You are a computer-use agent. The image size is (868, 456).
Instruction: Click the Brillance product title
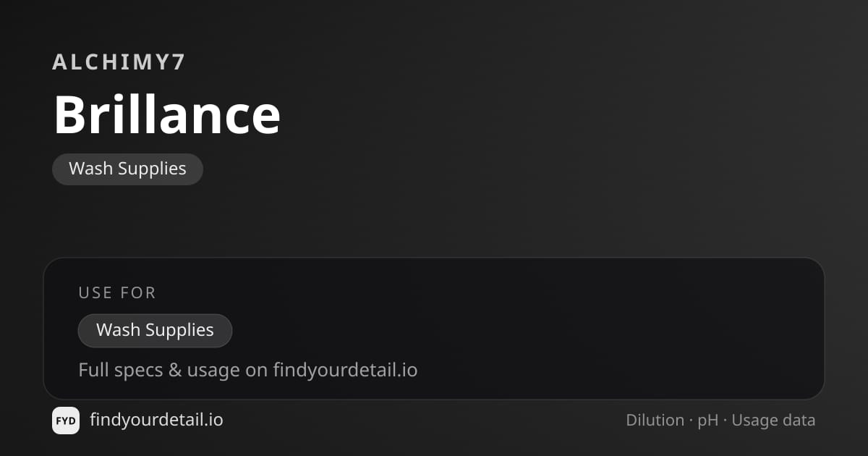(167, 114)
